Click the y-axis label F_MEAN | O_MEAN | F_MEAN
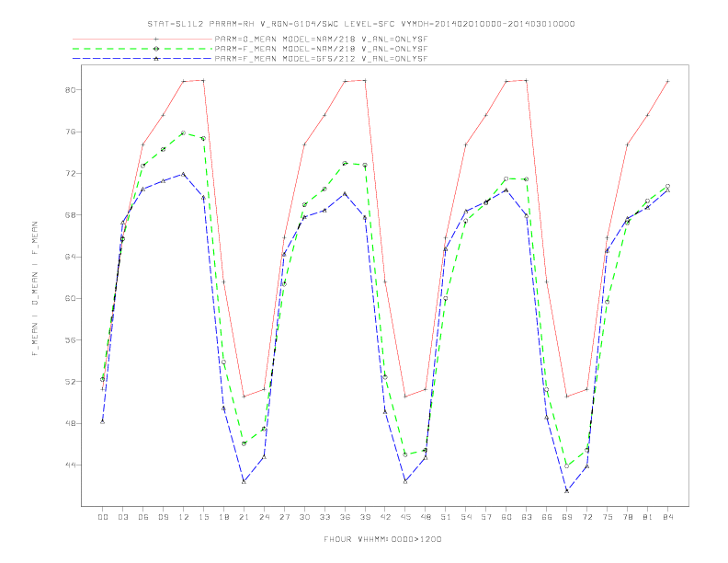This screenshot has height=563, width=728. pyautogui.click(x=35, y=289)
